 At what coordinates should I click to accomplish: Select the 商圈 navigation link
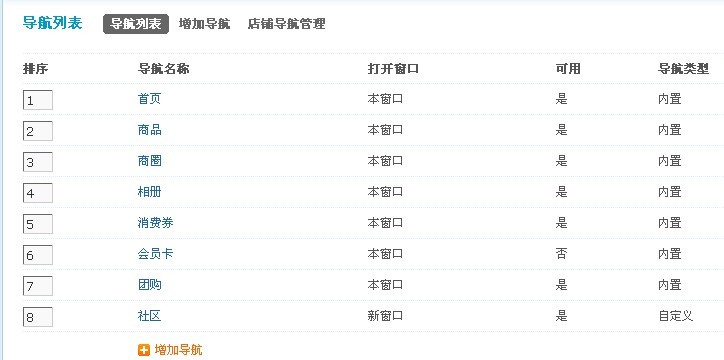pyautogui.click(x=149, y=161)
